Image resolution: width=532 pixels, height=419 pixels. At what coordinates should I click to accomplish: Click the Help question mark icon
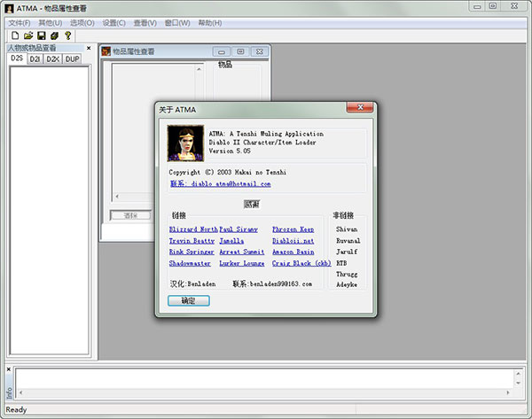67,35
